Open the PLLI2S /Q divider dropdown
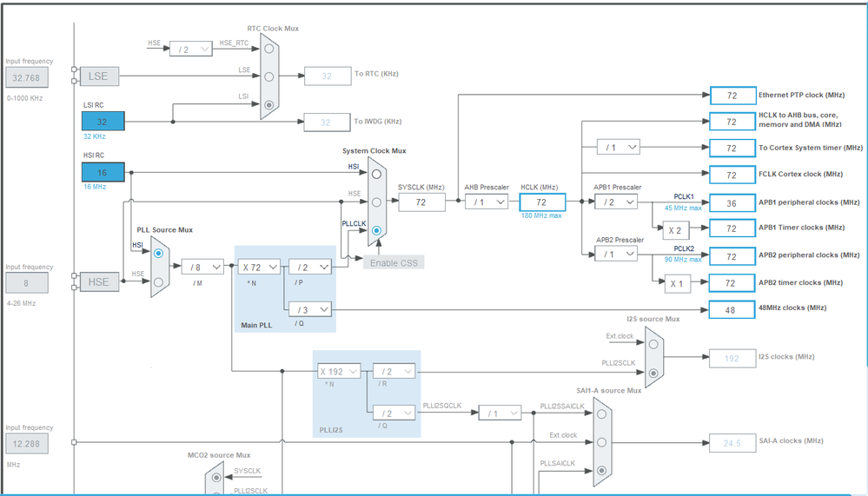 pyautogui.click(x=394, y=413)
